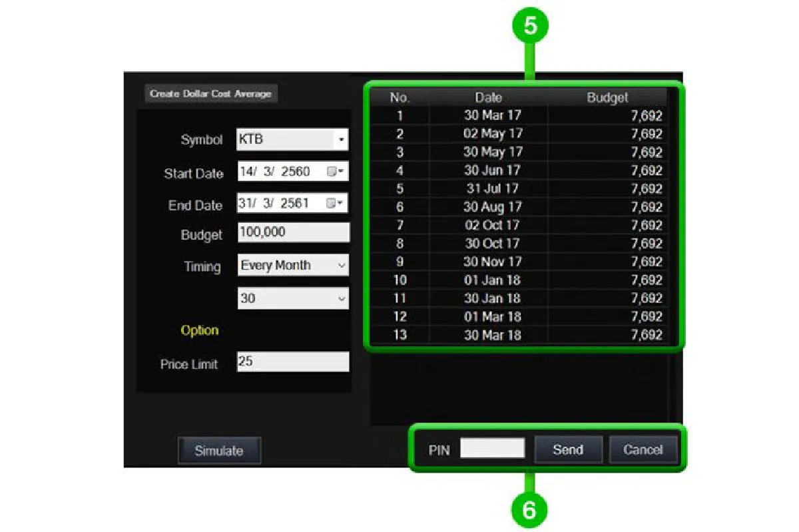Select the row dated 02 Oct 17
The width and height of the screenshot is (799, 532).
tap(519, 225)
